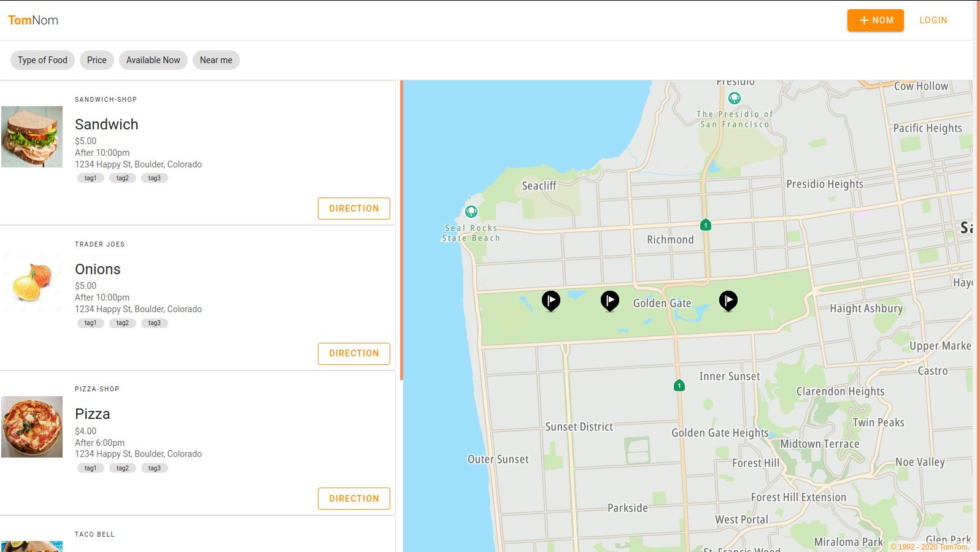
Task: Click the $4.00 price on Pizza card
Action: [x=86, y=431]
